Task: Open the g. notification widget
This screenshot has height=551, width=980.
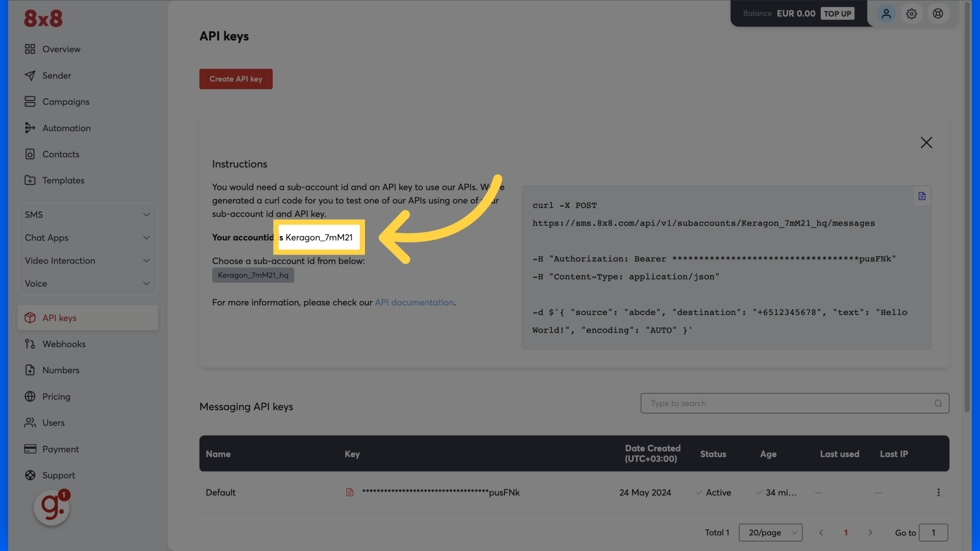Action: tap(52, 507)
